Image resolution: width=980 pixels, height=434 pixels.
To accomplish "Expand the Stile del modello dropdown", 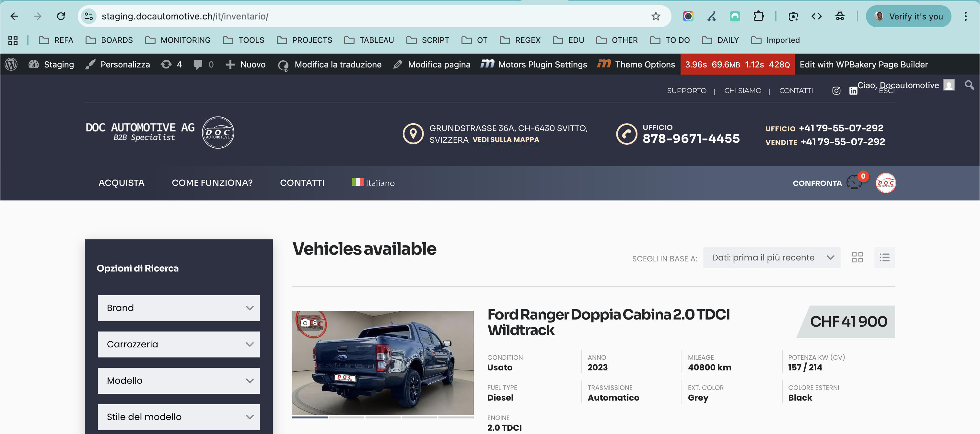I will 179,417.
